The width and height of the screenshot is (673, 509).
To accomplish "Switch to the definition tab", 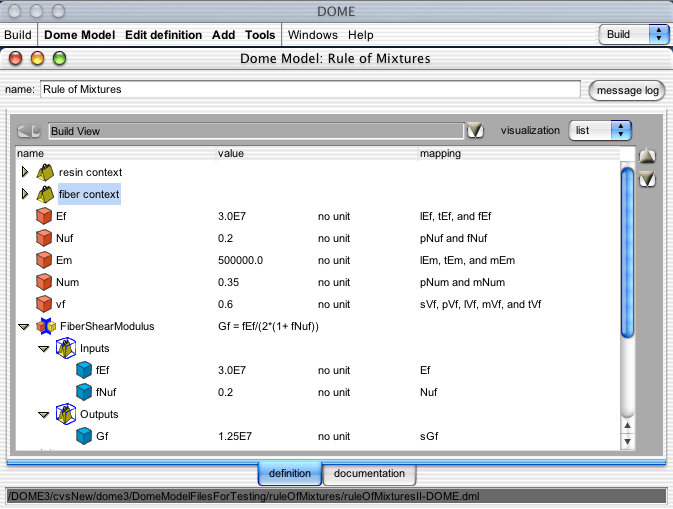I will point(290,473).
